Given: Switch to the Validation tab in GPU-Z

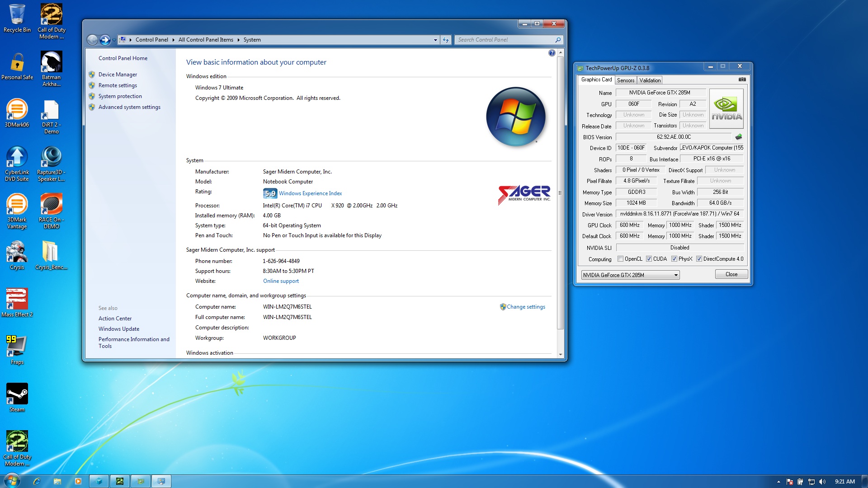Looking at the screenshot, I should pos(650,80).
